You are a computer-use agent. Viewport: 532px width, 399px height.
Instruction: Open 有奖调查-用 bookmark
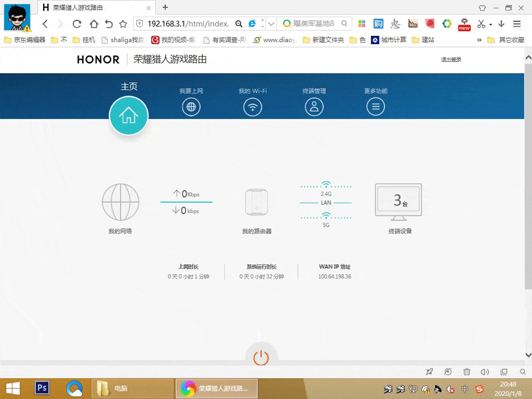(225, 40)
